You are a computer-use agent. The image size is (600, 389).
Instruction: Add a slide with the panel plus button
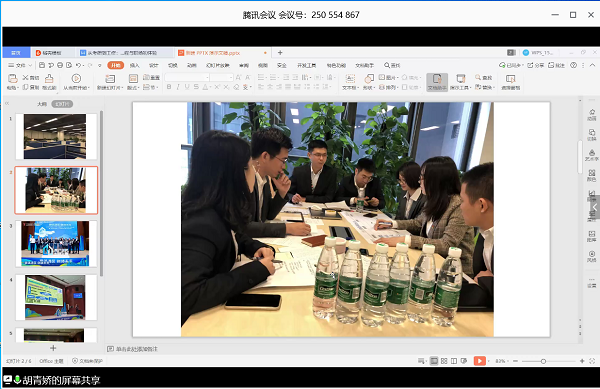pos(53,348)
